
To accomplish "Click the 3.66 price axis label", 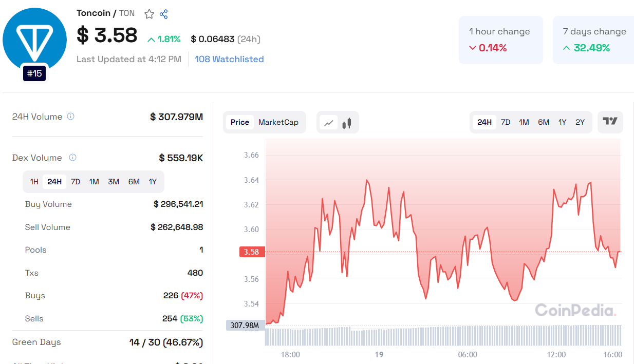I will click(252, 155).
